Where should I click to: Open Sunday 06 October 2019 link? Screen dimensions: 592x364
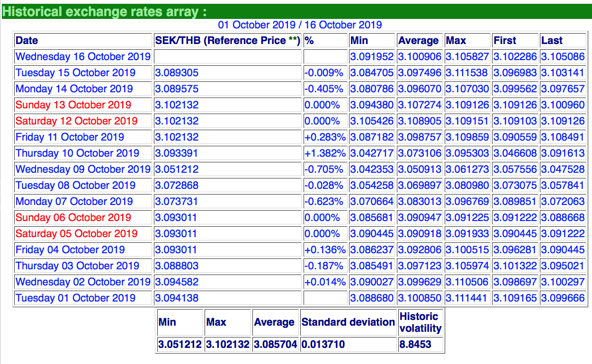[x=73, y=218]
